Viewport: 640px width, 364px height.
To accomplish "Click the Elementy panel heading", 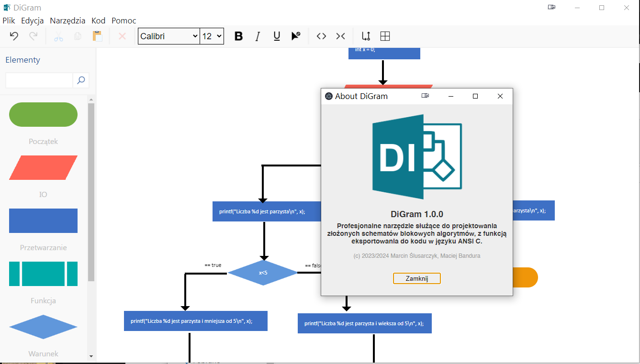I will [x=22, y=60].
